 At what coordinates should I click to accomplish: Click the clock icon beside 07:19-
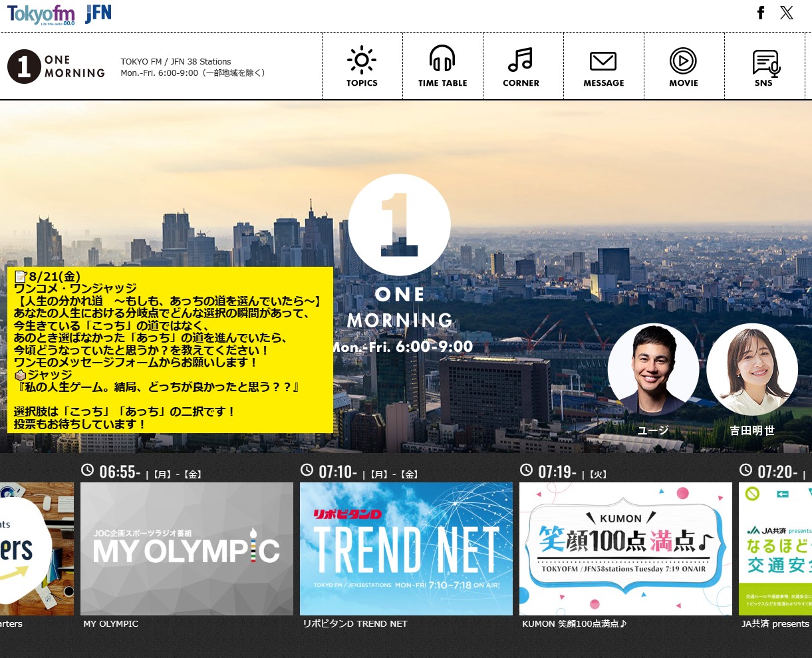pyautogui.click(x=526, y=470)
